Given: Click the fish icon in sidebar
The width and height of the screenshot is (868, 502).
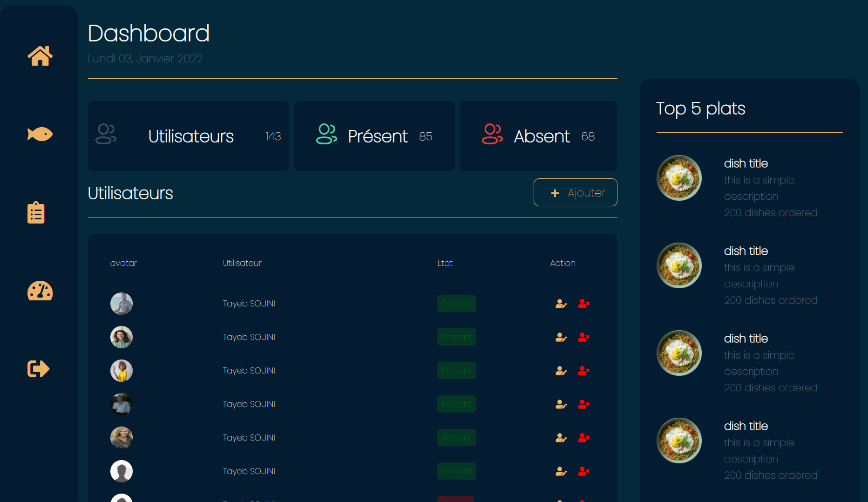Looking at the screenshot, I should [40, 134].
